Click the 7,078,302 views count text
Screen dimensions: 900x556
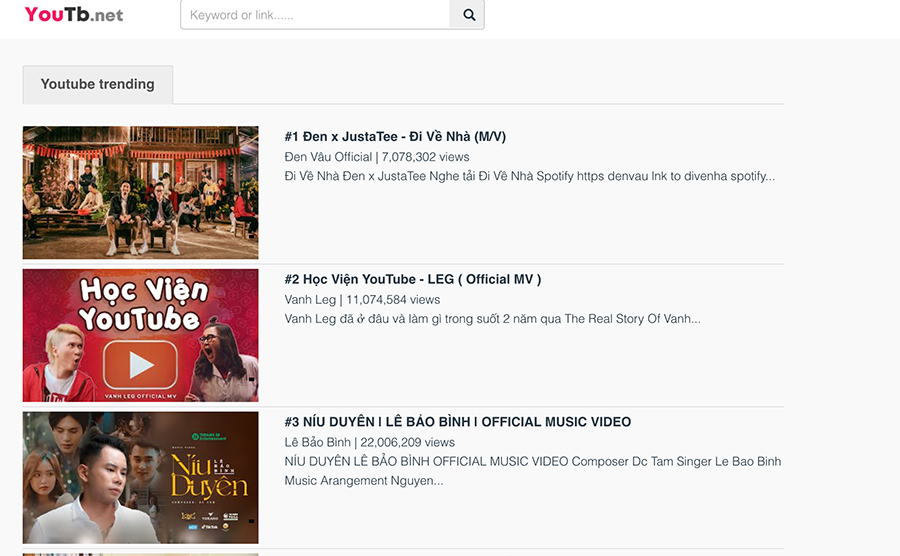point(425,157)
